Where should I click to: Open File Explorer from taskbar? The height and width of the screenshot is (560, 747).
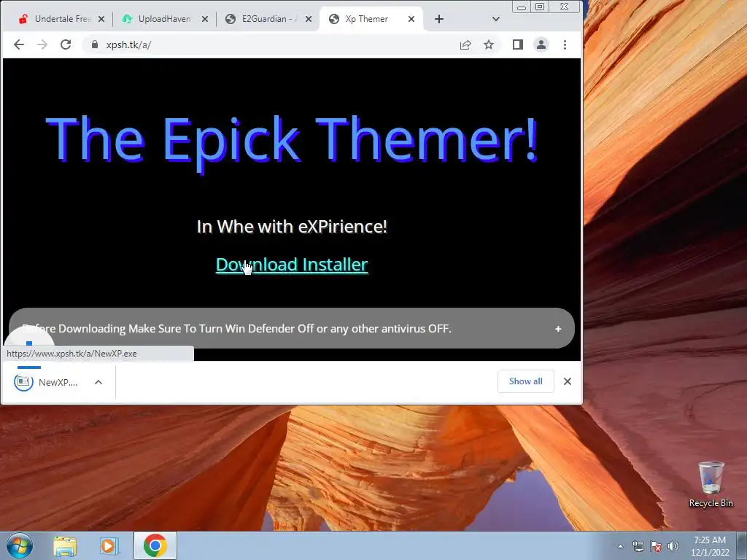pos(65,545)
